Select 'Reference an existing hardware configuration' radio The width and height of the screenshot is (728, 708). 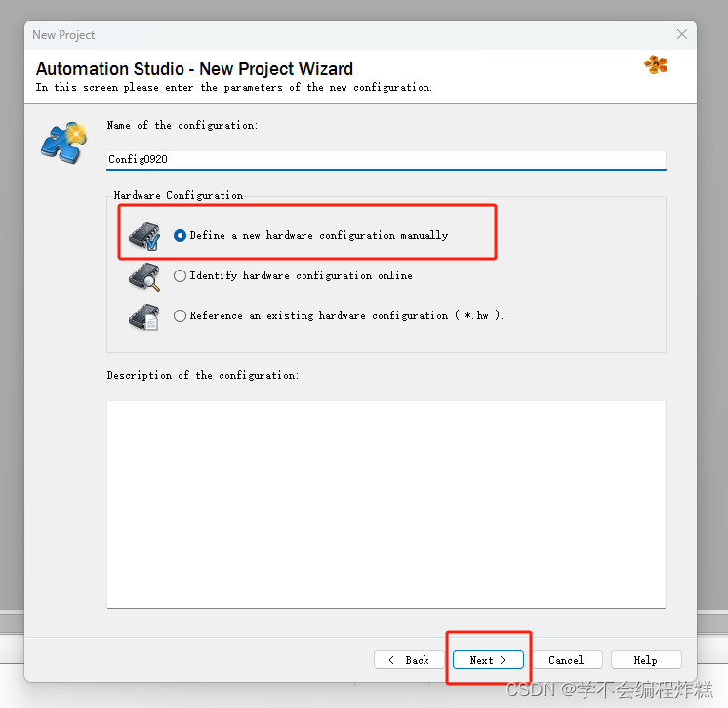tap(180, 315)
